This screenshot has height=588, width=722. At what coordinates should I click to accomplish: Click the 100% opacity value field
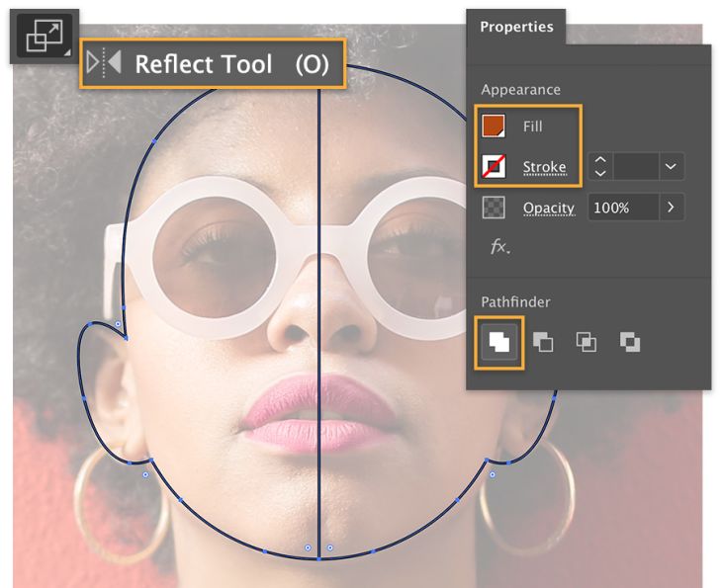pyautogui.click(x=623, y=208)
